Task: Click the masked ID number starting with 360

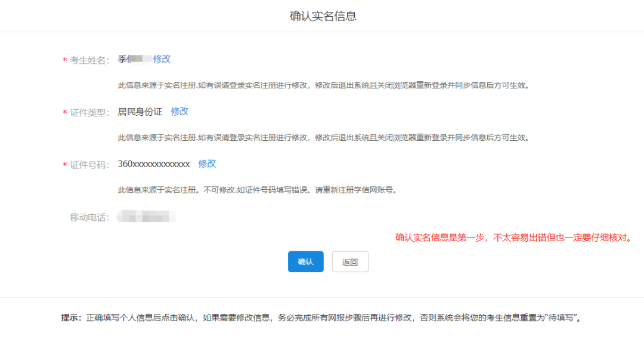Action: pos(154,164)
